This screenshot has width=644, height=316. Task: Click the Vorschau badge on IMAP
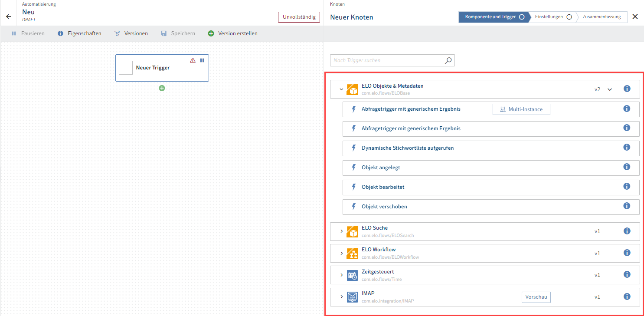536,297
